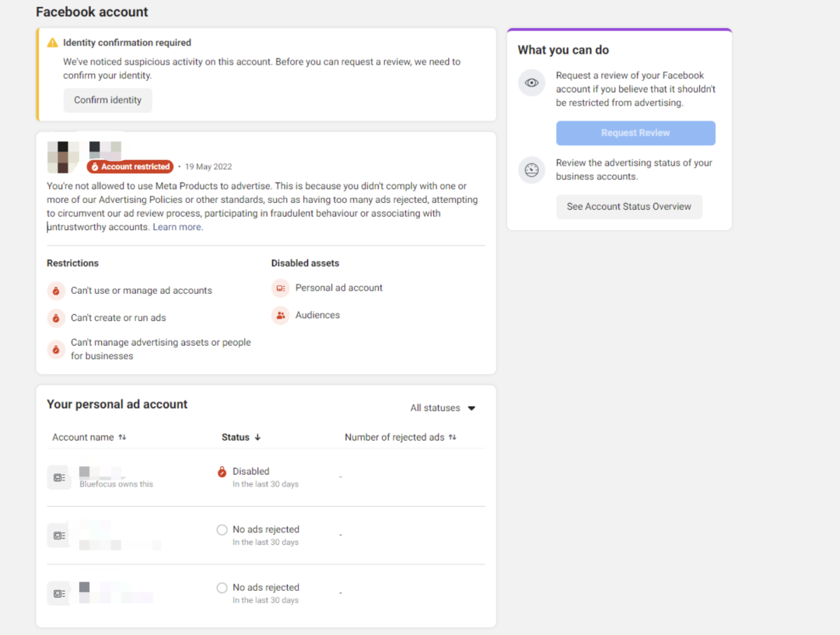
Task: Click No ads rejected circle, last row
Action: pos(222,588)
